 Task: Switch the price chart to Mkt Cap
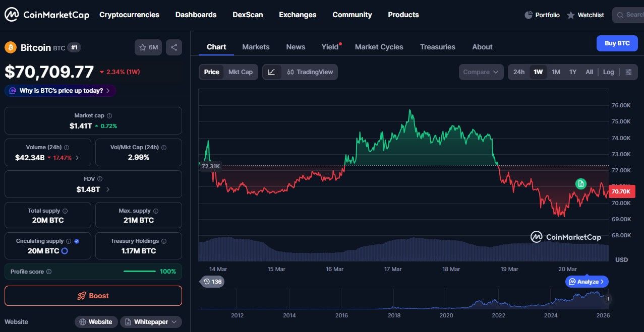241,72
